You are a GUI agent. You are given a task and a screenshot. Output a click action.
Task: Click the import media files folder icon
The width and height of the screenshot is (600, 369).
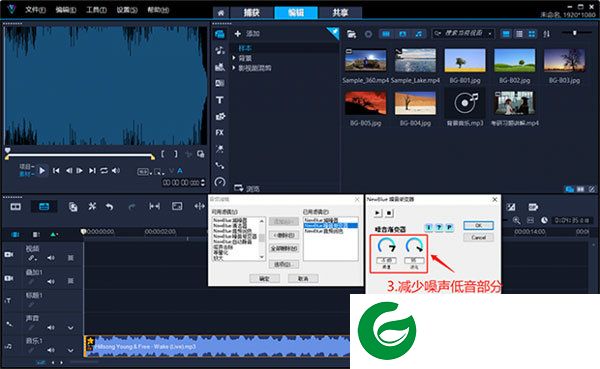[351, 34]
